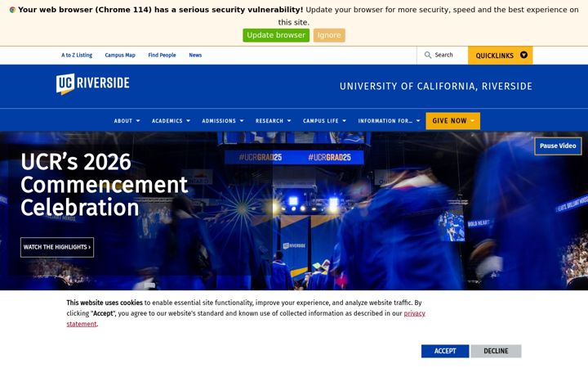Screen dimensions: 588x368
Task: Click Watch the Highlights button
Action: tap(57, 247)
